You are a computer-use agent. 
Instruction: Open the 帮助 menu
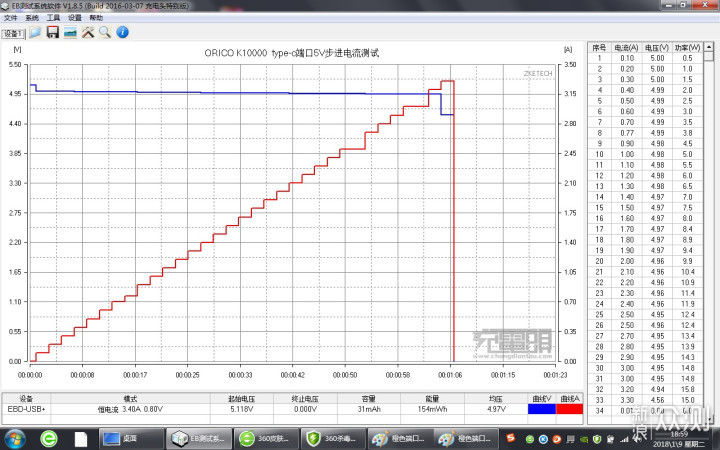[x=95, y=18]
